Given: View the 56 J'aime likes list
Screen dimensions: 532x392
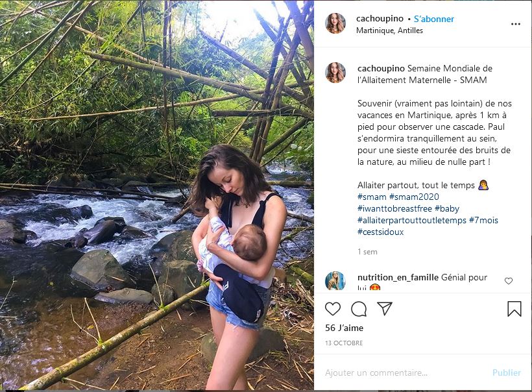Looking at the screenshot, I should click(345, 328).
